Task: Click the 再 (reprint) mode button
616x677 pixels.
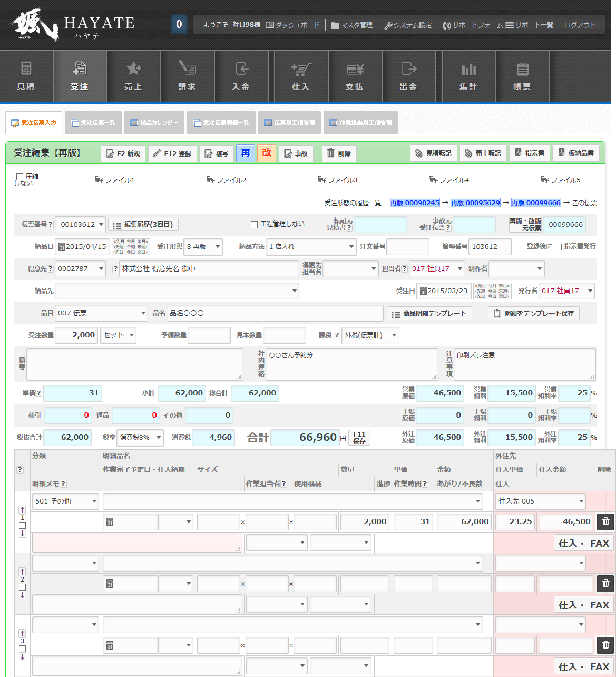Action: (246, 153)
